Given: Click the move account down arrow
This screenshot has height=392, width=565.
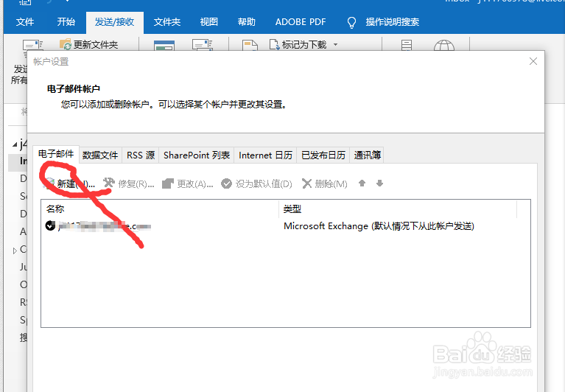Looking at the screenshot, I should coord(379,183).
